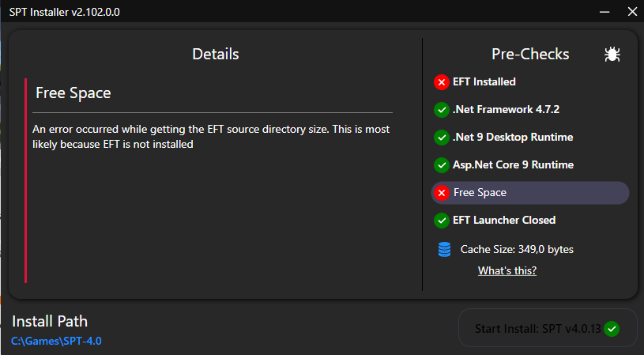This screenshot has height=355, width=644.
Task: Click the red X icon for EFT Installed
Action: 442,82
